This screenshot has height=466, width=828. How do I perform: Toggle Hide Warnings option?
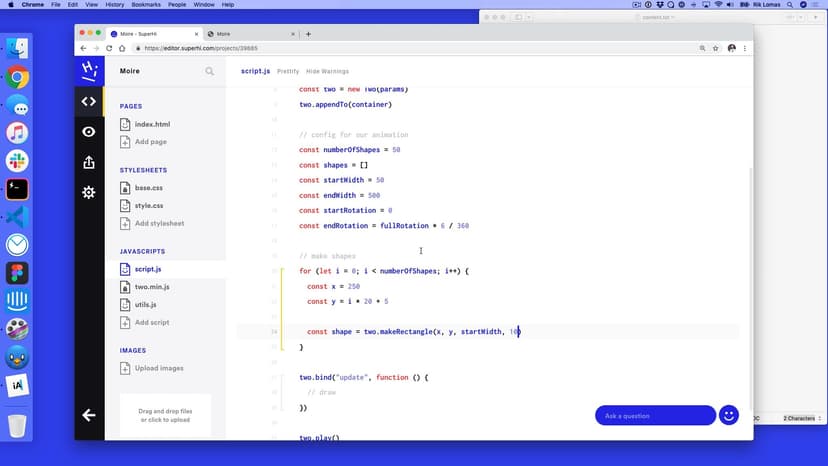(x=327, y=72)
